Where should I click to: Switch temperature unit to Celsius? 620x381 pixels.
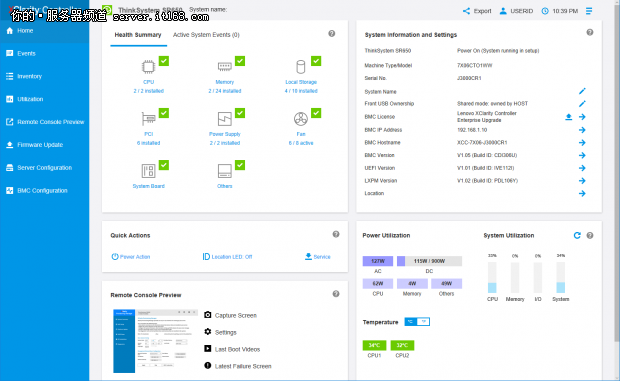pos(410,322)
